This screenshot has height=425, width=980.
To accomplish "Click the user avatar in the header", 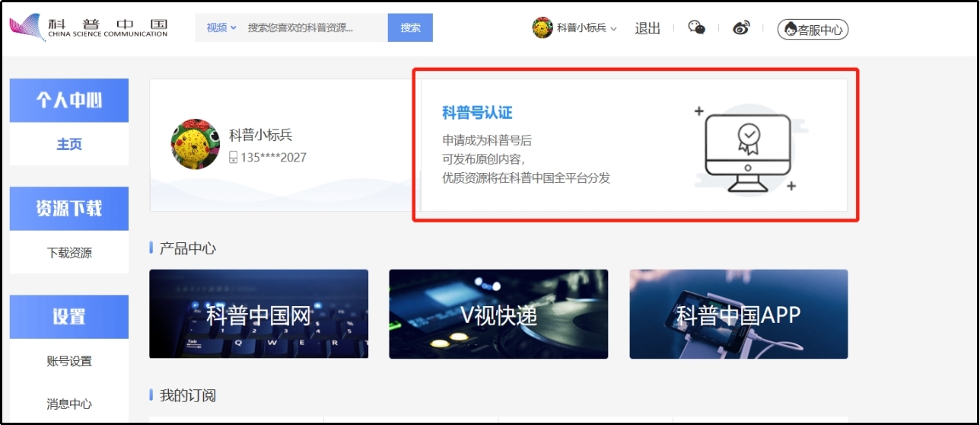I will (x=542, y=27).
